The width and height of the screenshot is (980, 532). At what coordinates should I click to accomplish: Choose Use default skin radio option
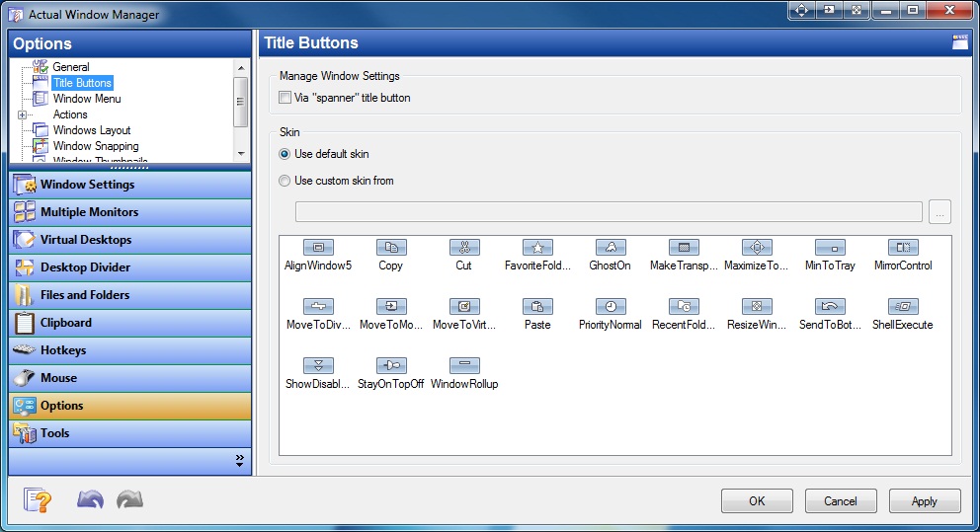285,154
